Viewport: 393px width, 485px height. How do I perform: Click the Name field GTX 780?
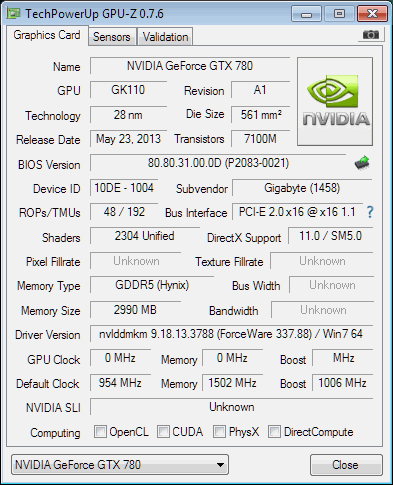click(x=190, y=66)
